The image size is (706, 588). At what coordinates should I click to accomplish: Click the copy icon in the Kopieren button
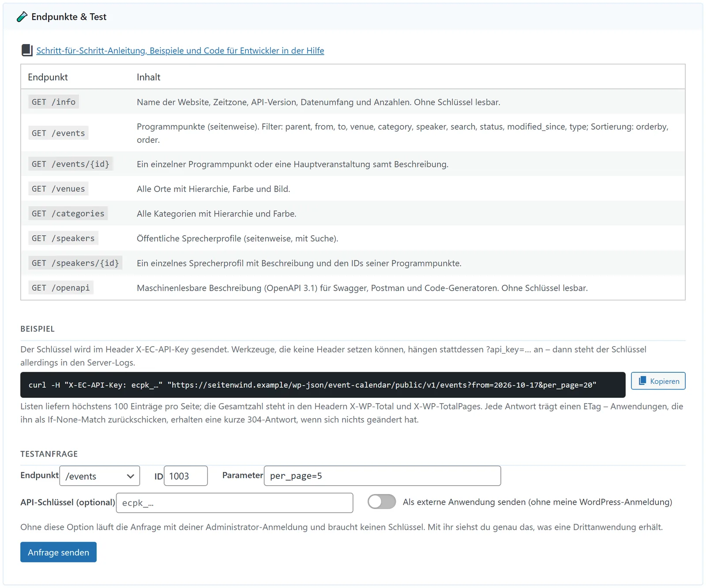click(x=642, y=381)
